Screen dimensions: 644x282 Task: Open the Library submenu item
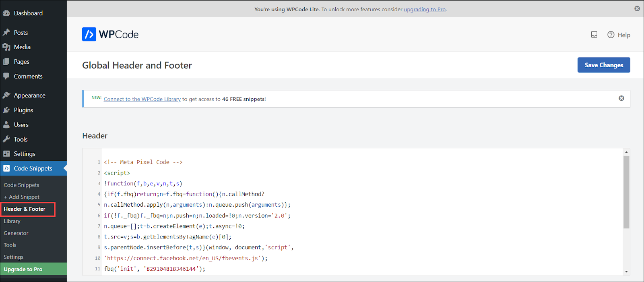[x=12, y=221]
